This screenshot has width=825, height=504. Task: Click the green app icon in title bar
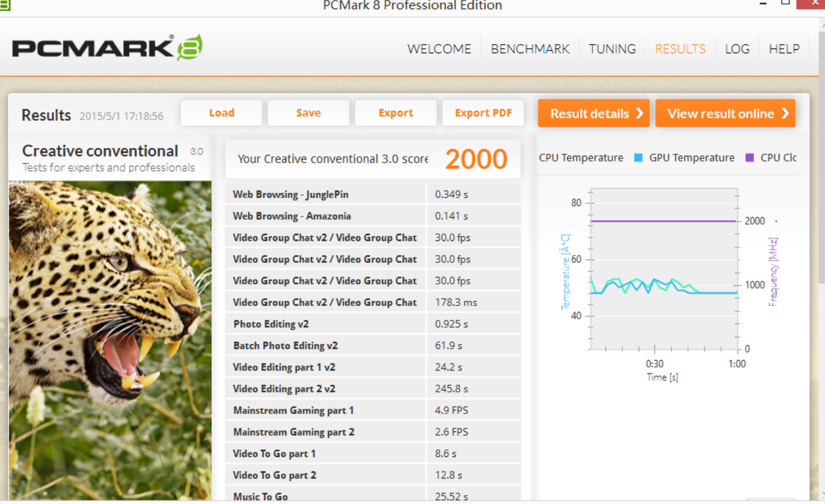[5, 5]
